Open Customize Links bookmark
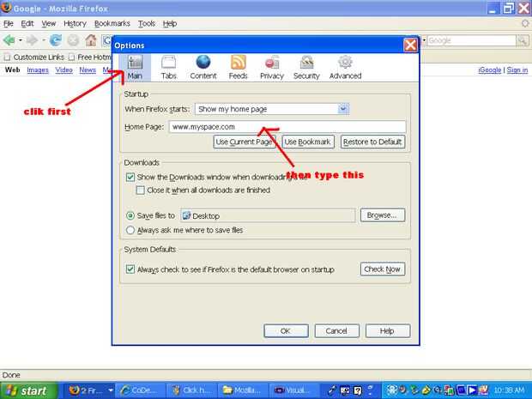Screen dimensions: 532x399 pyautogui.click(x=34, y=57)
